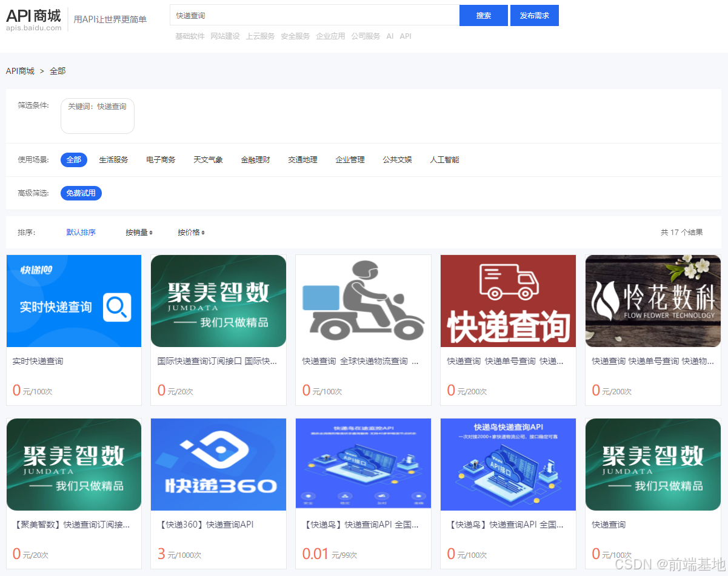Open the 快递鸟在途监控API thumbnail
This screenshot has width=728, height=576.
click(x=363, y=463)
